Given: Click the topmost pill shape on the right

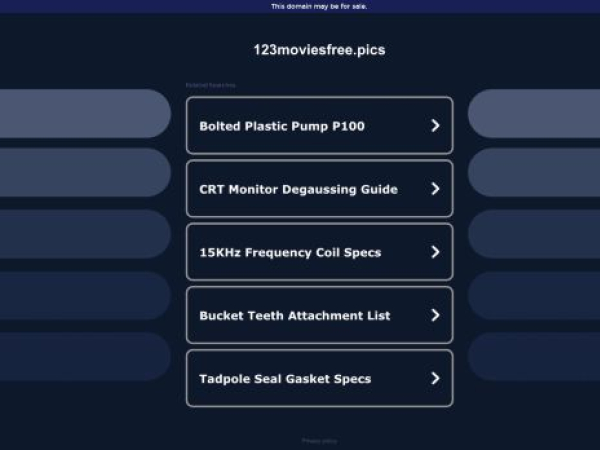Looking at the screenshot, I should click(534, 113).
